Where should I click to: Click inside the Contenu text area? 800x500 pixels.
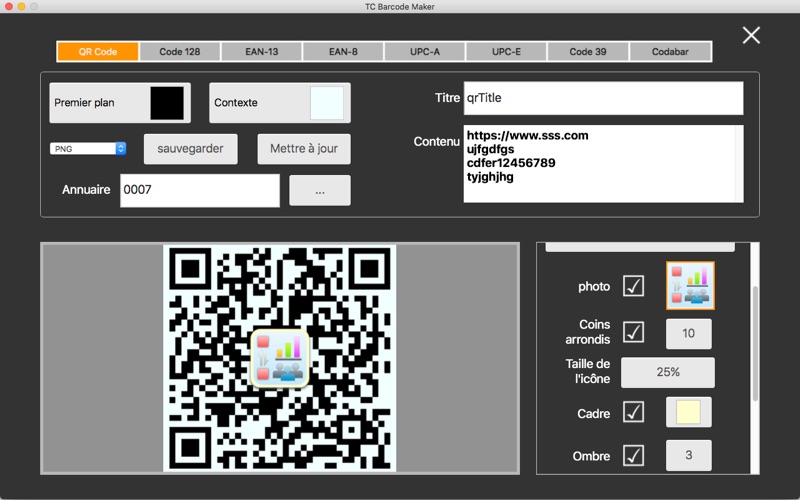tap(604, 164)
